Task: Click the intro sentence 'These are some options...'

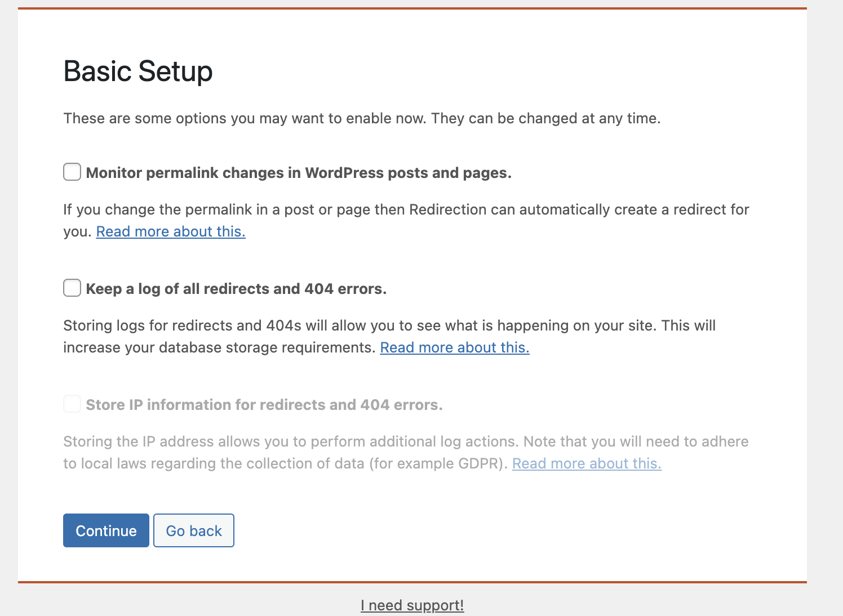Action: (362, 118)
